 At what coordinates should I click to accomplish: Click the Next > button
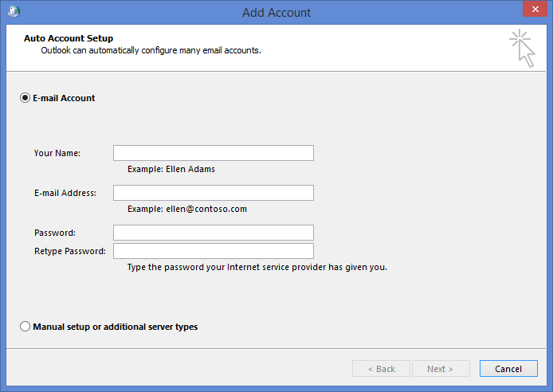tap(440, 369)
